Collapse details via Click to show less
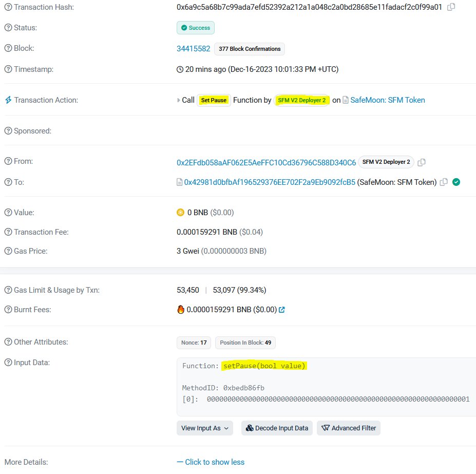Viewport: 476px width, 474px height. 211,462
